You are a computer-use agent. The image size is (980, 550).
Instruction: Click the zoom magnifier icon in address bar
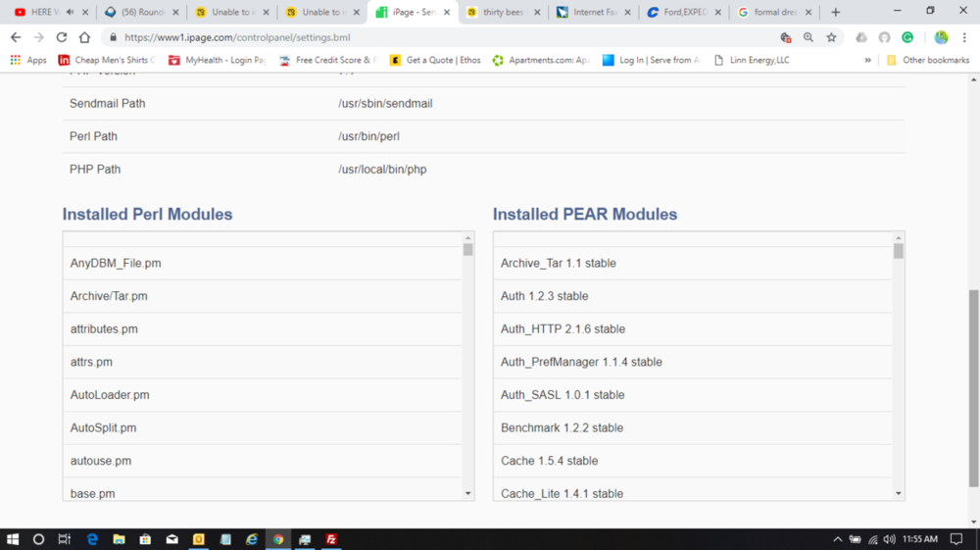click(808, 37)
